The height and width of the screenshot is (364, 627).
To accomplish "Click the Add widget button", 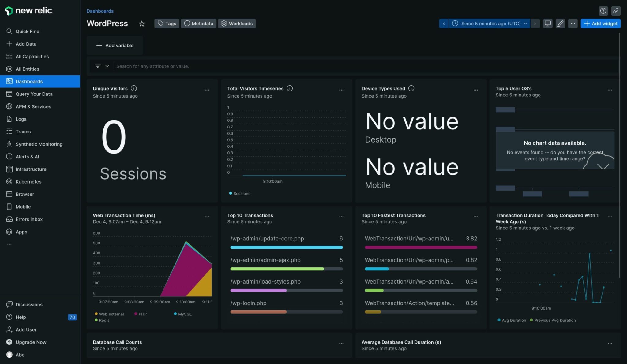I will pos(600,24).
